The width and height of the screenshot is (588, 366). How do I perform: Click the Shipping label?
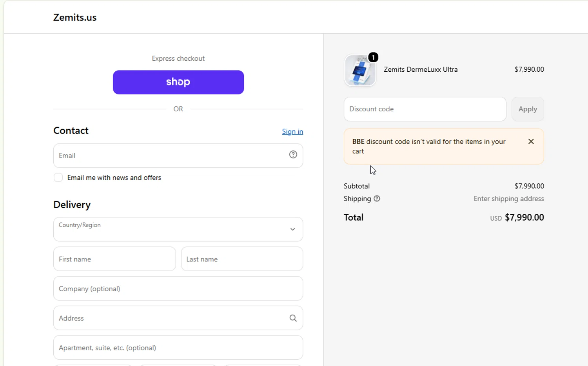pos(357,199)
